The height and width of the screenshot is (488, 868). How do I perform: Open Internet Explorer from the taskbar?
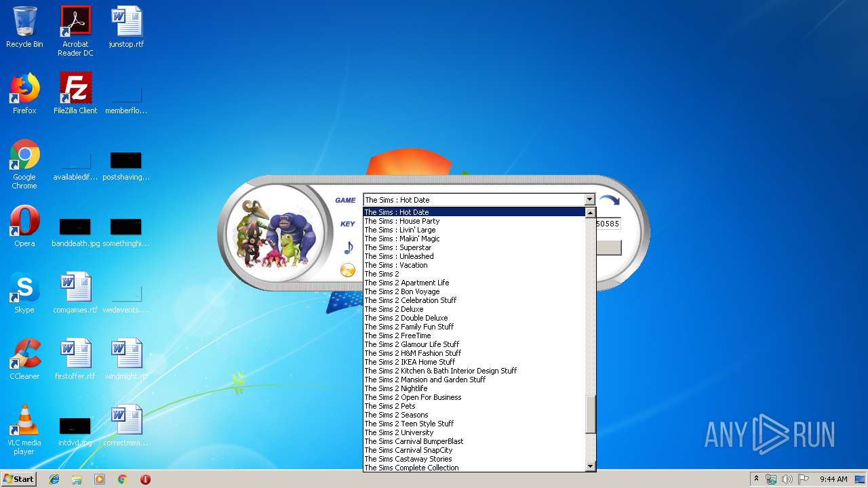click(54, 479)
